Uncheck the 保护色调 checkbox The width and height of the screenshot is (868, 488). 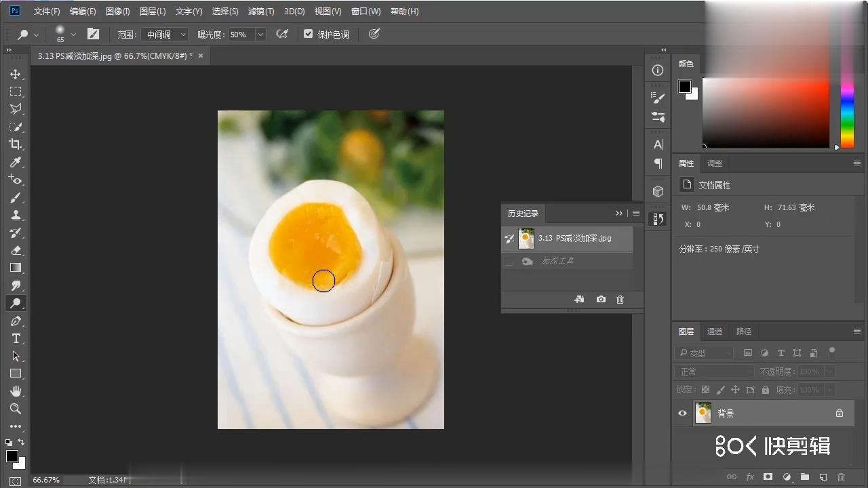[309, 34]
